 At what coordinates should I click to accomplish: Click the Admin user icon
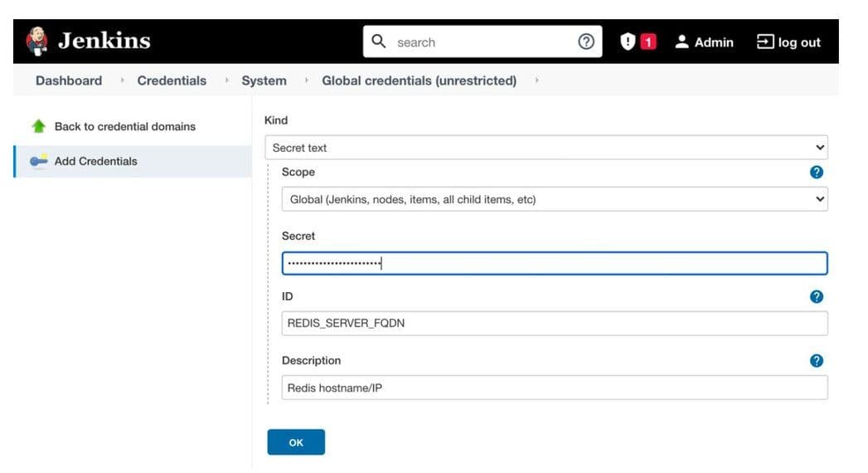pos(682,42)
